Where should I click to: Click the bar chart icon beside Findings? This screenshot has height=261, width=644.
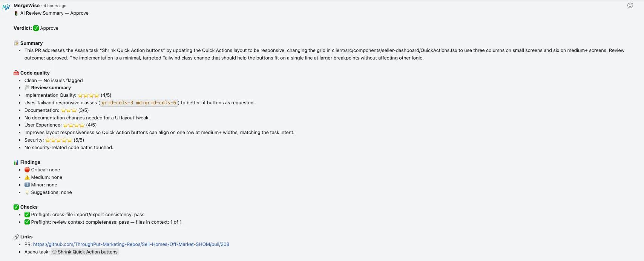[16, 162]
